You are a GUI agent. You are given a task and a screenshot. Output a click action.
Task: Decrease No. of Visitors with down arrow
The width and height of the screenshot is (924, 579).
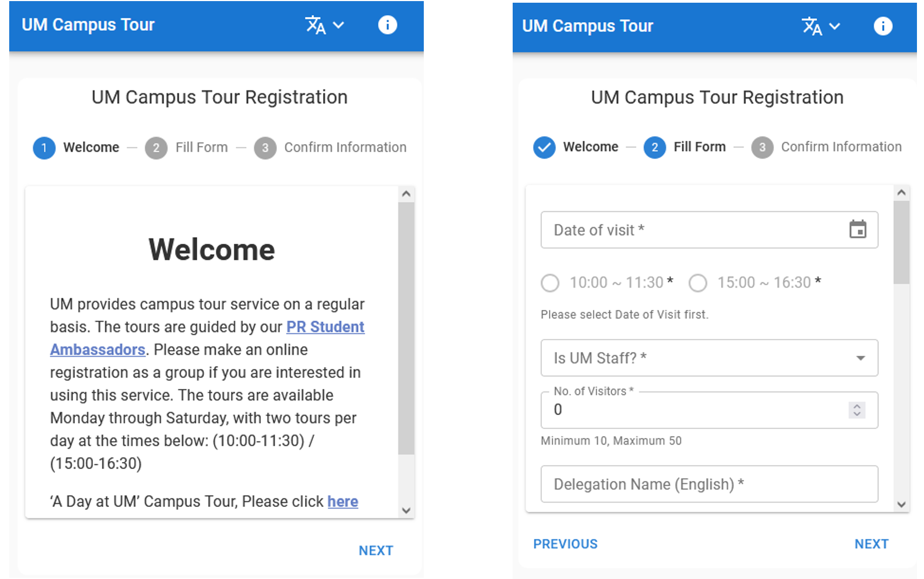pyautogui.click(x=856, y=414)
